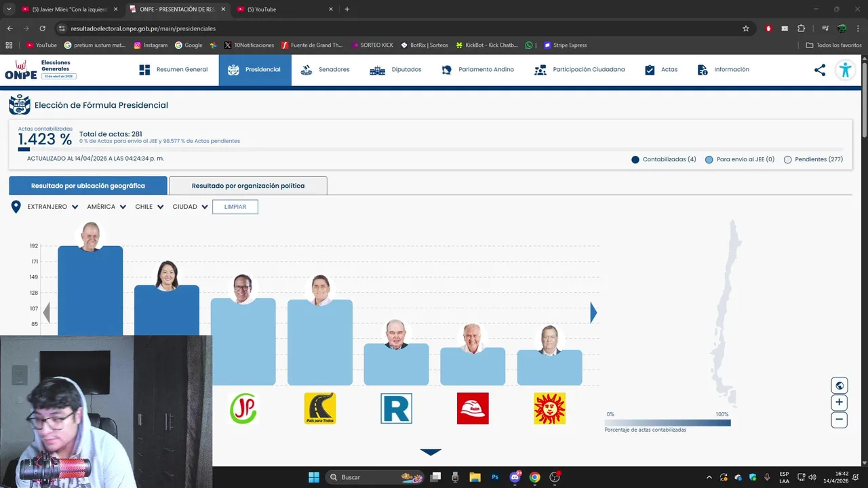Open Google Chrome taskbar icon

pos(535,477)
